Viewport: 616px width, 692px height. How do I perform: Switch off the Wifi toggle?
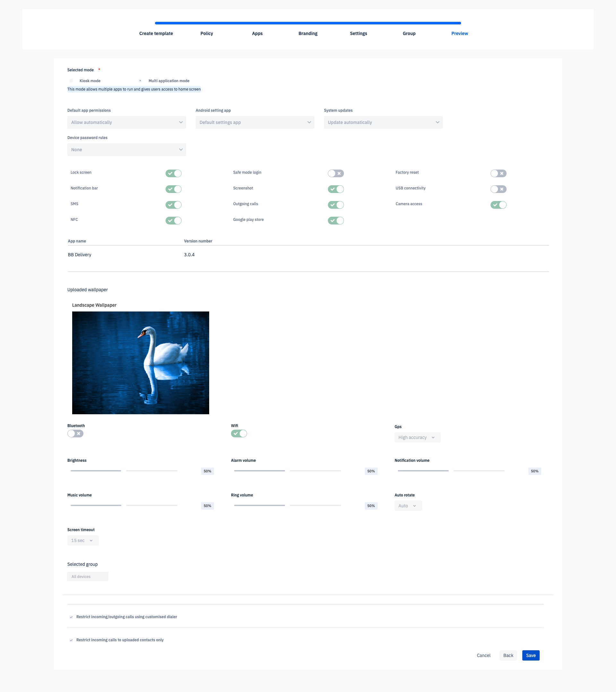coord(239,434)
